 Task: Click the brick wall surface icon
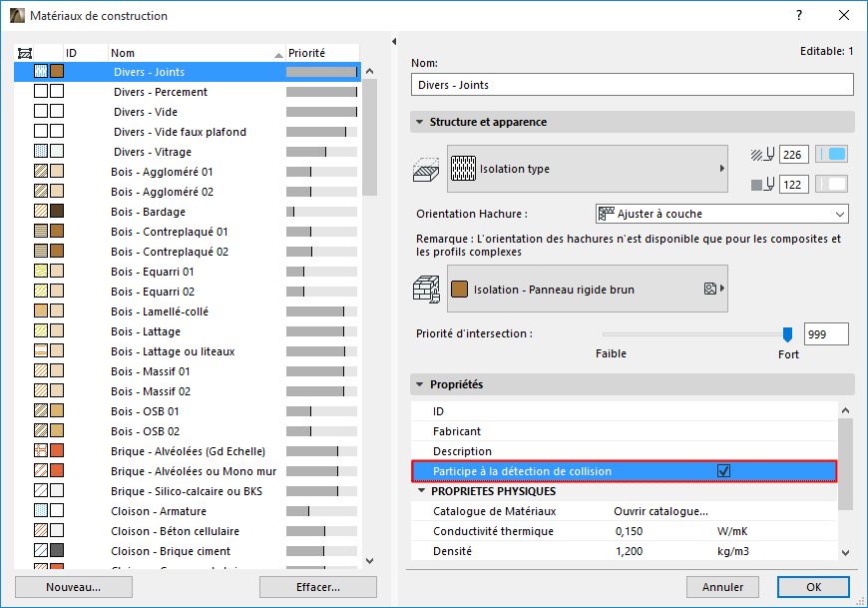pyautogui.click(x=426, y=290)
